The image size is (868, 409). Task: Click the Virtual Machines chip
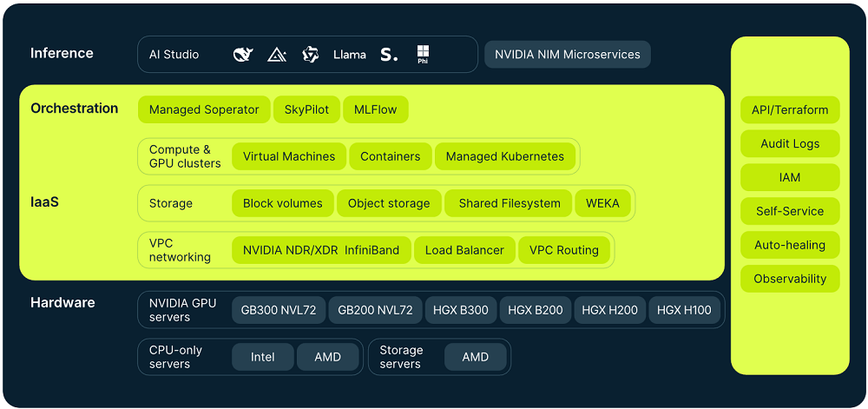(x=289, y=156)
